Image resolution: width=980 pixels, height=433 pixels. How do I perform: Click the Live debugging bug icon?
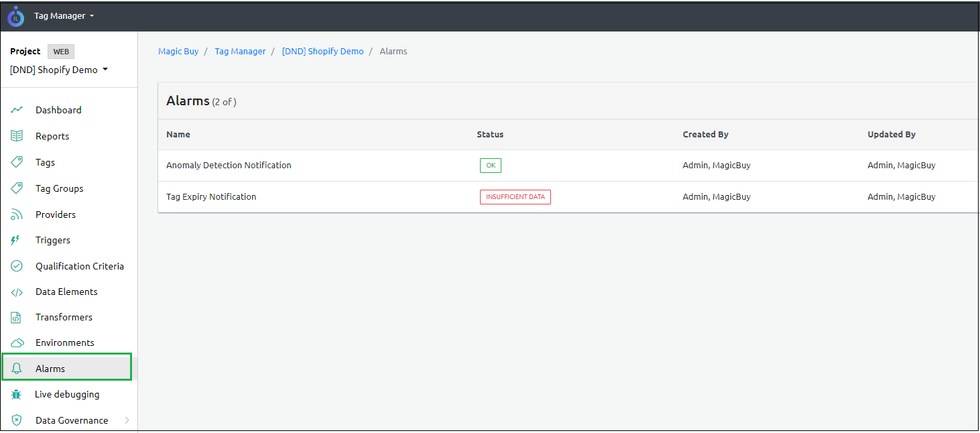17,395
